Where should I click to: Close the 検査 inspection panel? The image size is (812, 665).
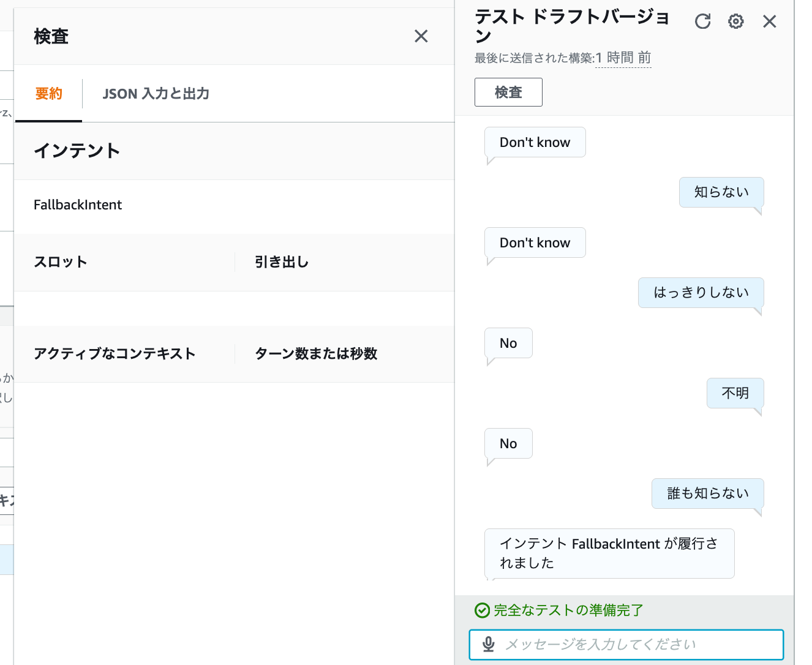421,36
